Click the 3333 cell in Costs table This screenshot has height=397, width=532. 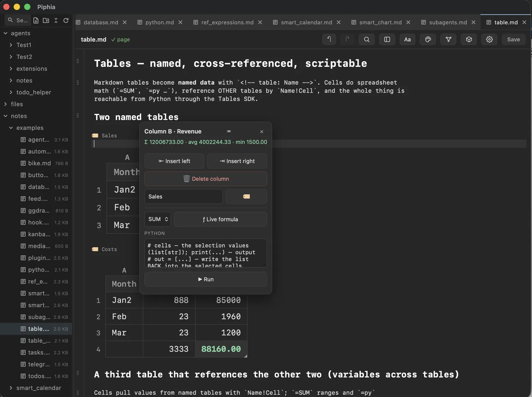169,349
